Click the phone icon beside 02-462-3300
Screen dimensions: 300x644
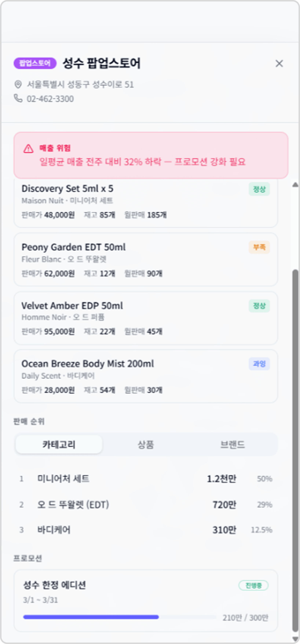18,98
